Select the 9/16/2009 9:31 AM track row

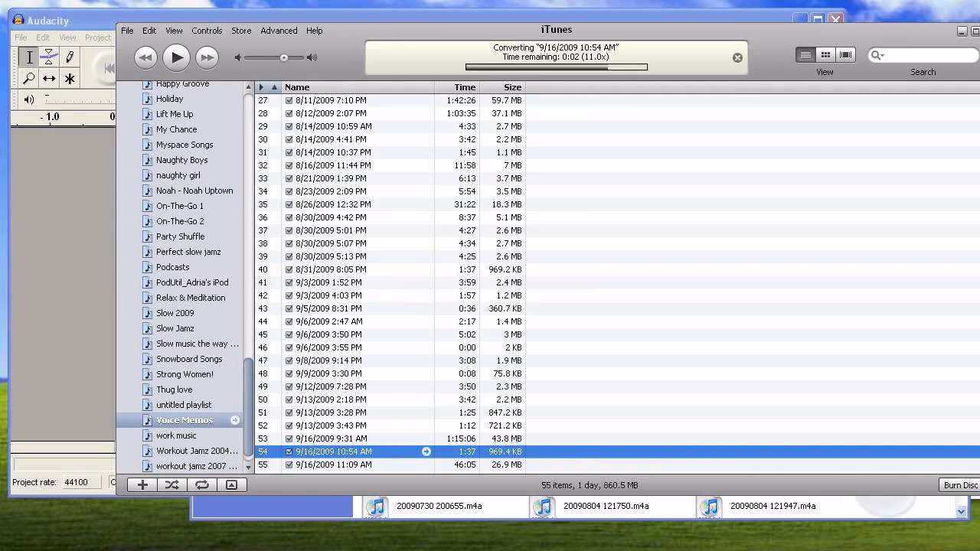pos(617,439)
